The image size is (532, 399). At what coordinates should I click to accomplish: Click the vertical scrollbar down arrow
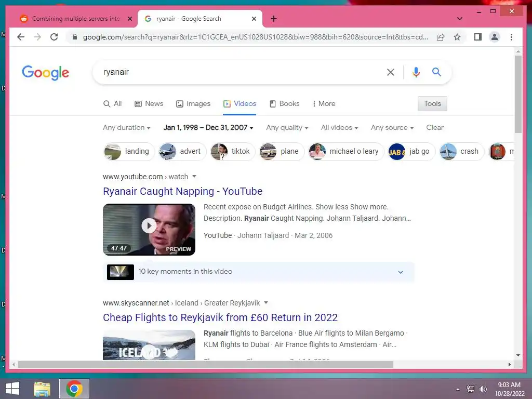518,355
